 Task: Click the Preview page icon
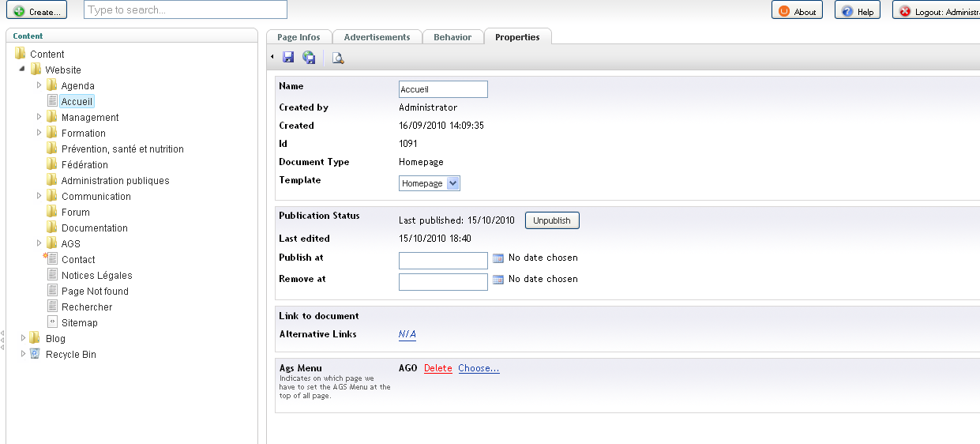[338, 58]
